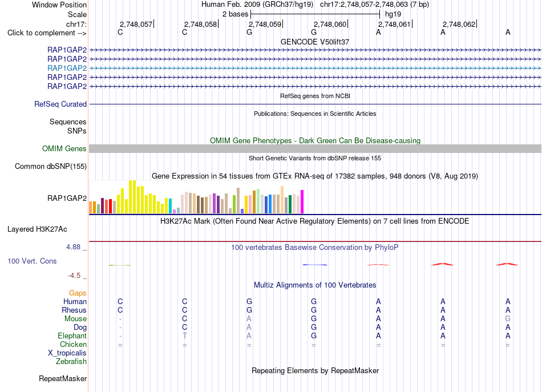Click the 2,748,060 coordinate label
Image resolution: width=542 pixels, height=392 pixels.
click(x=330, y=24)
